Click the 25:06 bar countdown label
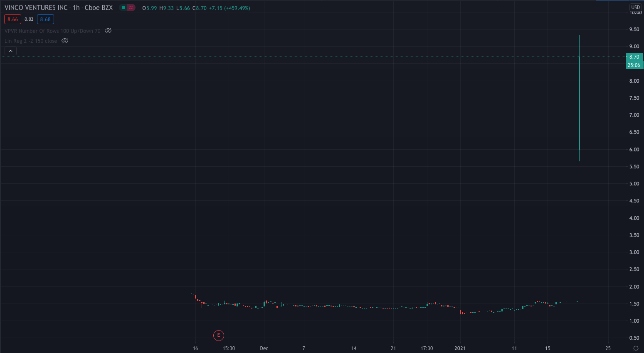 pyautogui.click(x=634, y=65)
